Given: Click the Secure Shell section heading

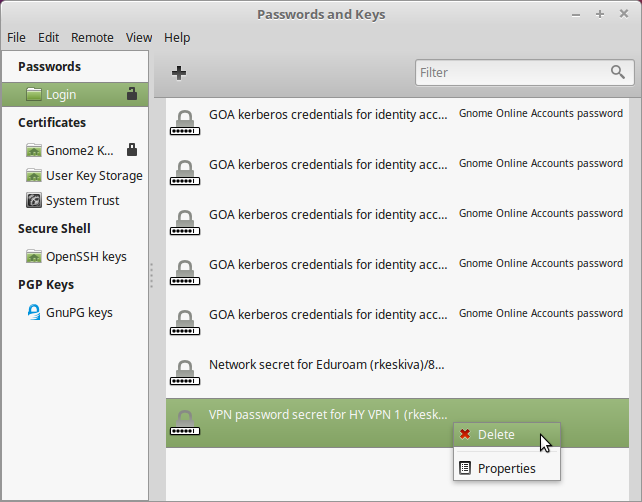Looking at the screenshot, I should click(54, 228).
